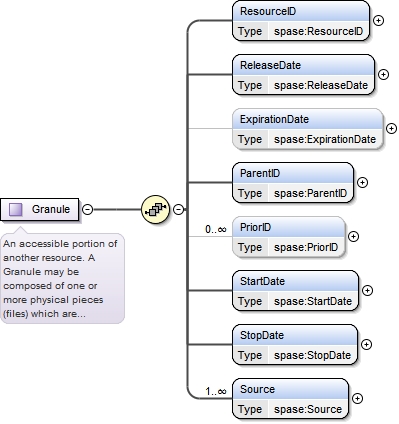This screenshot has width=399, height=424.
Task: Expand the PriorID element
Action: point(353,236)
